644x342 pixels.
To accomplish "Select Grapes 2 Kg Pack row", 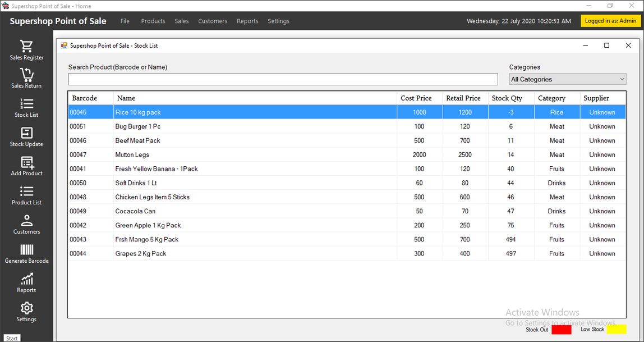I will tap(347, 254).
